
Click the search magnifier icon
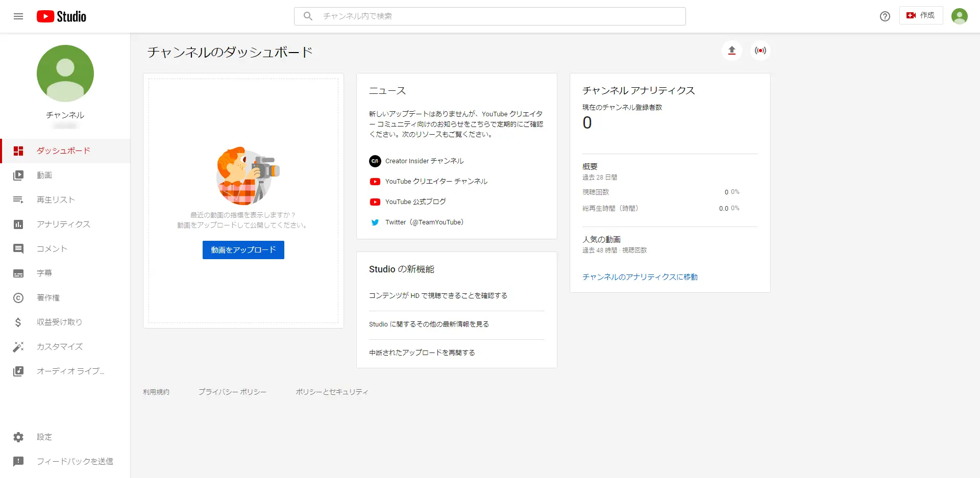(x=308, y=16)
